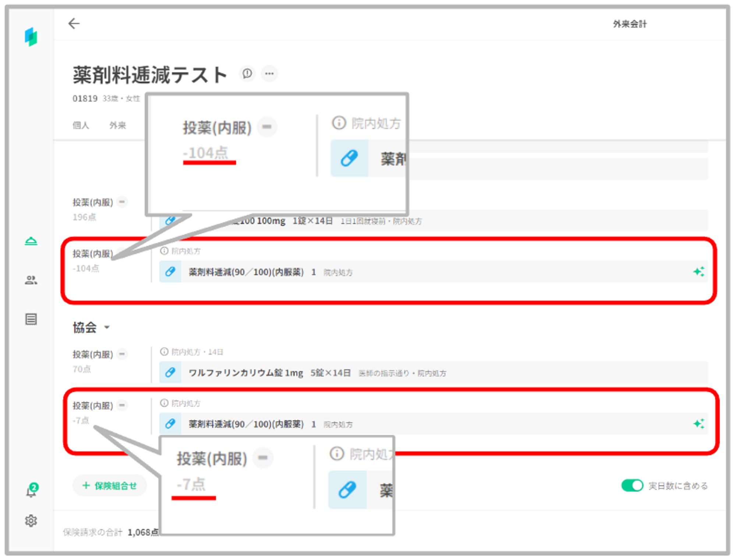The height and width of the screenshot is (560, 736).
Task: Open the settings gear icon
Action: point(31,521)
